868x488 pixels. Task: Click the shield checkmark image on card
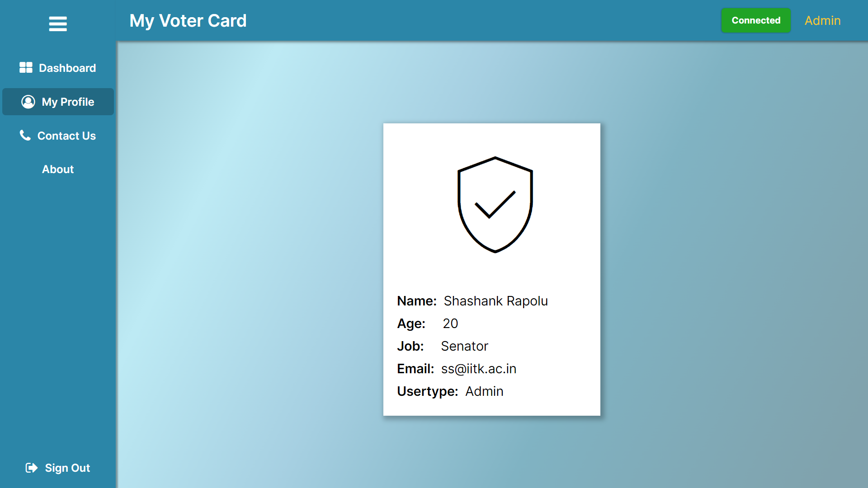pyautogui.click(x=495, y=205)
